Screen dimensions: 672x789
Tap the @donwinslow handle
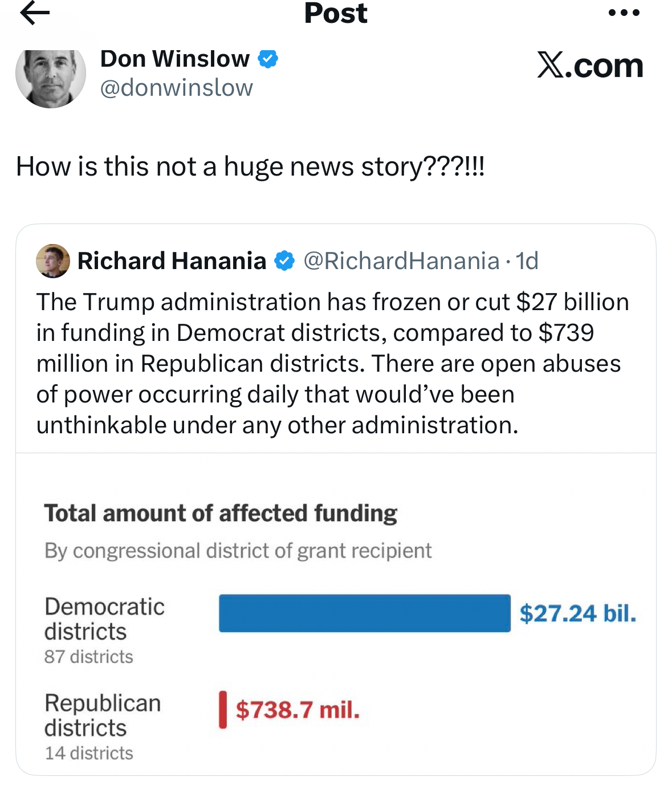(176, 88)
